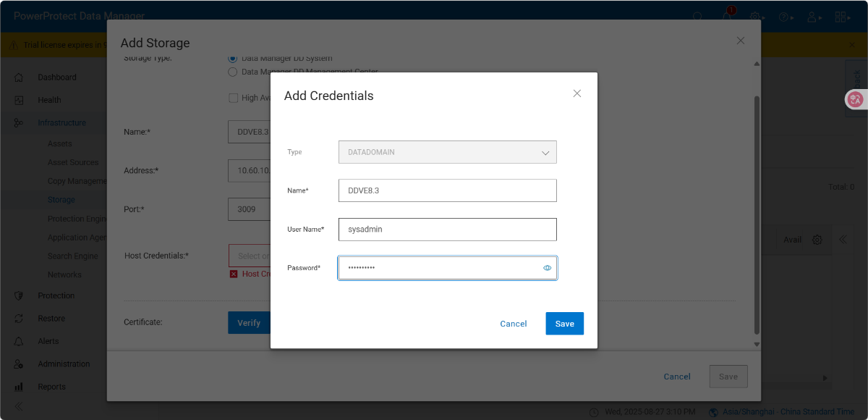
Task: Click the Port field showing 3009
Action: click(249, 209)
